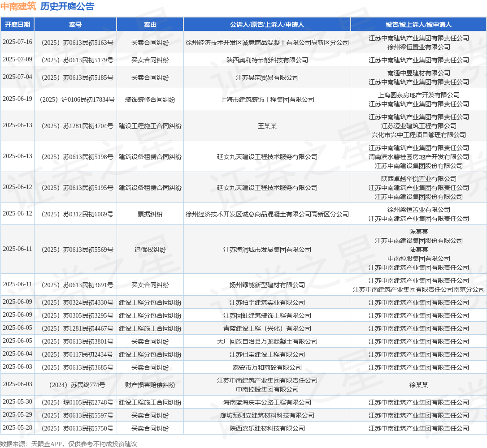Image resolution: width=487 pixels, height=448 pixels.
Task: Click plaintiff 陕西嘉乐建材科技有限公司
Action: 267,428
